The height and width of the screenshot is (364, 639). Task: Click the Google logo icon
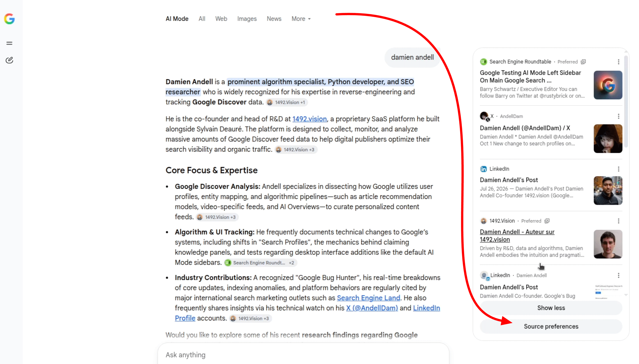9,19
